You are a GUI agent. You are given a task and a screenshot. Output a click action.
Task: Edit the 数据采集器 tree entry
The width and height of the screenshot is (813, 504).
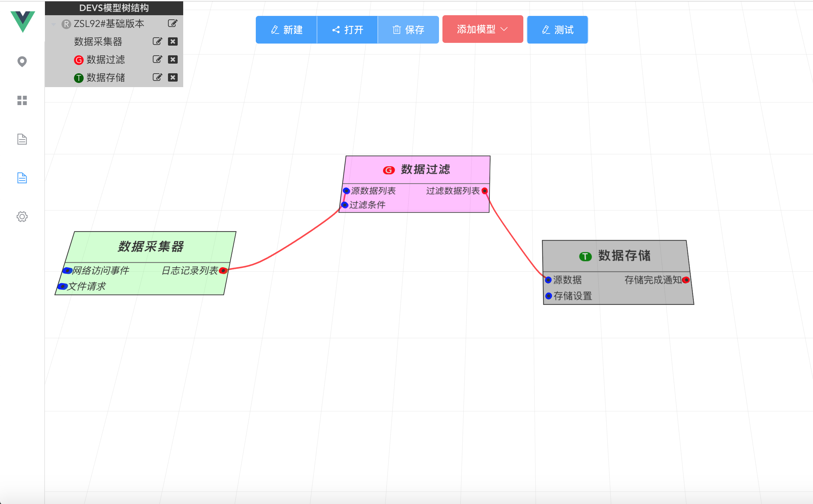[x=157, y=41]
